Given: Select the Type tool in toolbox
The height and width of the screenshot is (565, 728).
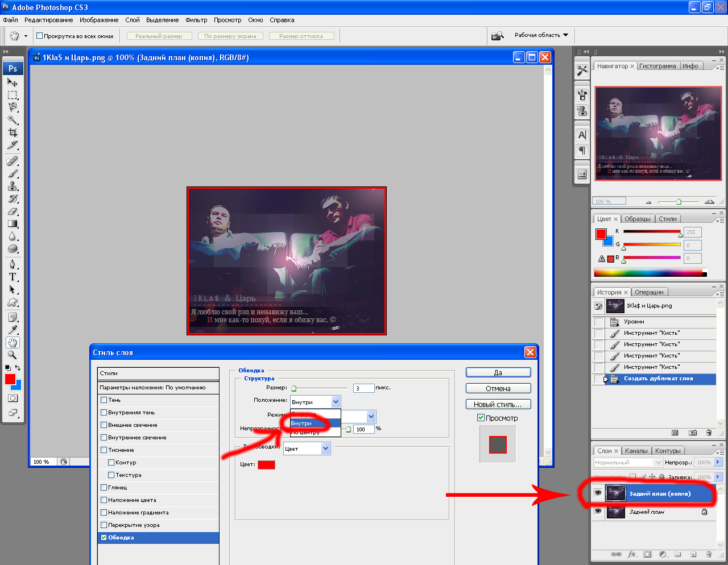Looking at the screenshot, I should tap(13, 277).
